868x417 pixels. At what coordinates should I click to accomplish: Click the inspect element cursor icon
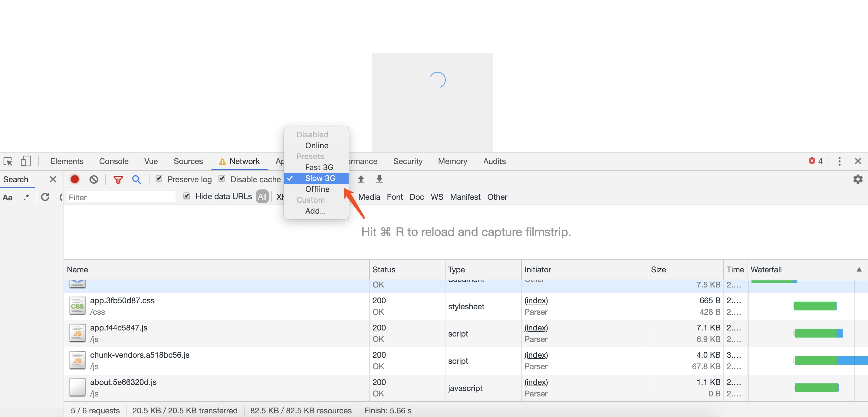tap(8, 161)
